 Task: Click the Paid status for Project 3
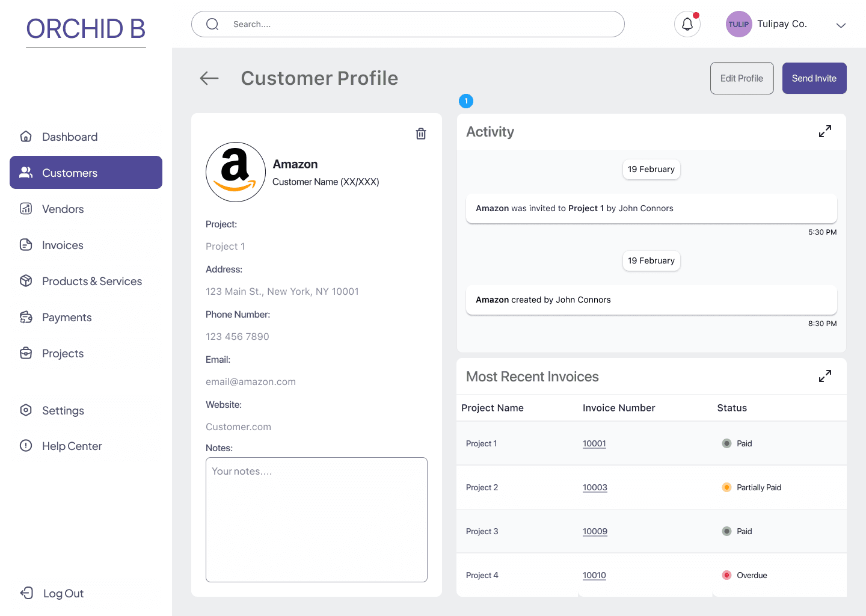click(x=737, y=531)
